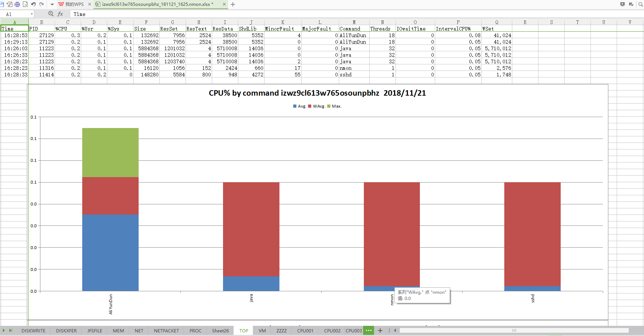
Task: Open the NETPACKET sheet tab
Action: [x=166, y=331]
